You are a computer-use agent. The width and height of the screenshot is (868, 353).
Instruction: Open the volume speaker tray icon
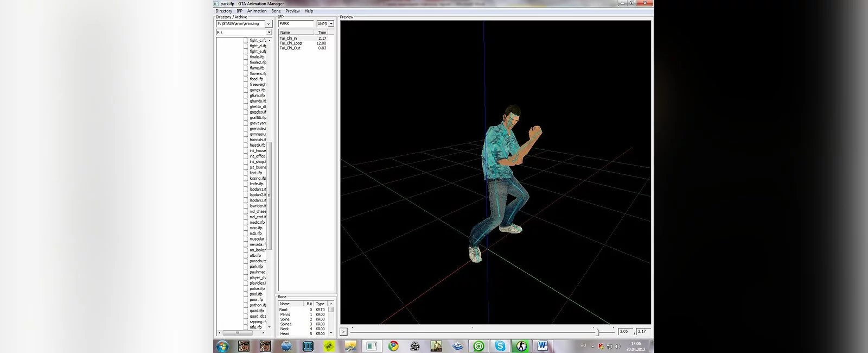[617, 346]
